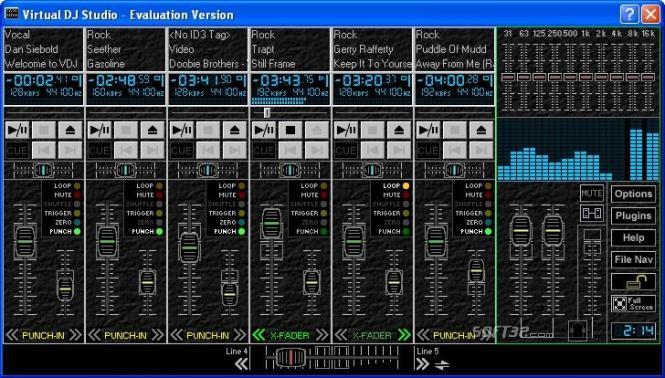The image size is (665, 378).
Task: Toggle PUNCH on the Puddle Of Mudd deck
Action: tap(489, 232)
